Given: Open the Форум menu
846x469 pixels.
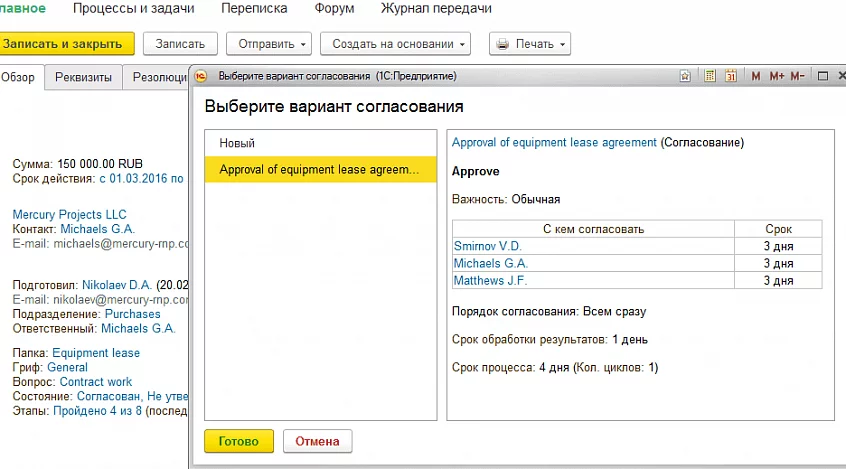Looking at the screenshot, I should [x=335, y=8].
